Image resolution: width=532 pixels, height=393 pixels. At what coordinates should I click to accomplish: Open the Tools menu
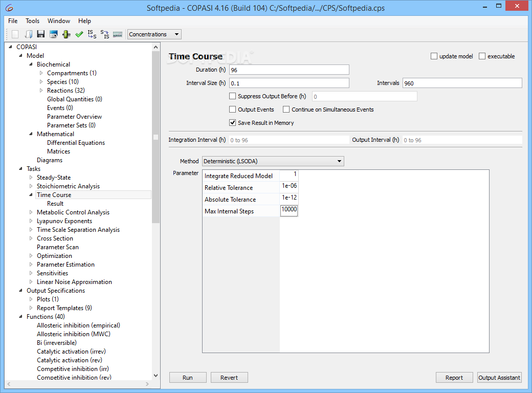[x=33, y=20]
